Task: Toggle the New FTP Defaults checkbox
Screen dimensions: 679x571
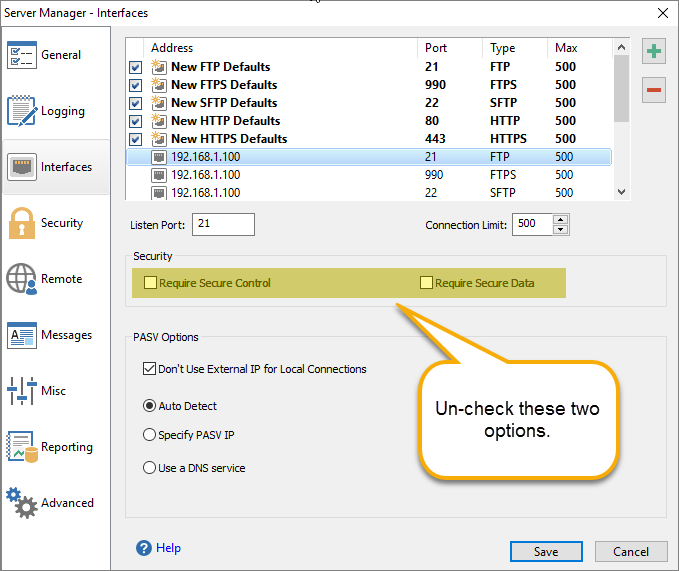Action: (136, 68)
